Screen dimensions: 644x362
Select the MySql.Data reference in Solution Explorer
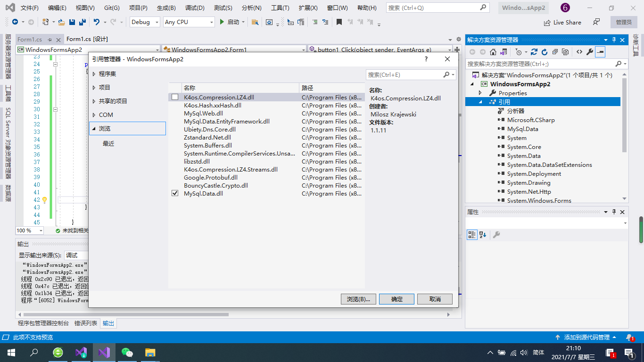[522, 129]
